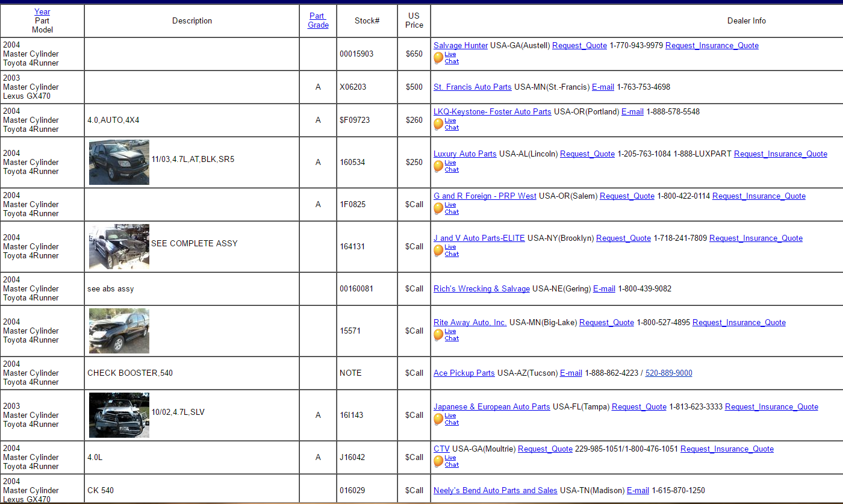The height and width of the screenshot is (504, 843).
Task: Open Live Chat icon for CTV dealer
Action: coord(438,461)
